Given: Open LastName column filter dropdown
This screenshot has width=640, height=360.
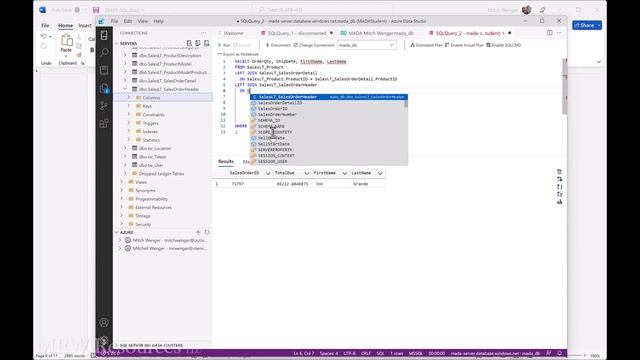Looking at the screenshot, I should (x=380, y=173).
